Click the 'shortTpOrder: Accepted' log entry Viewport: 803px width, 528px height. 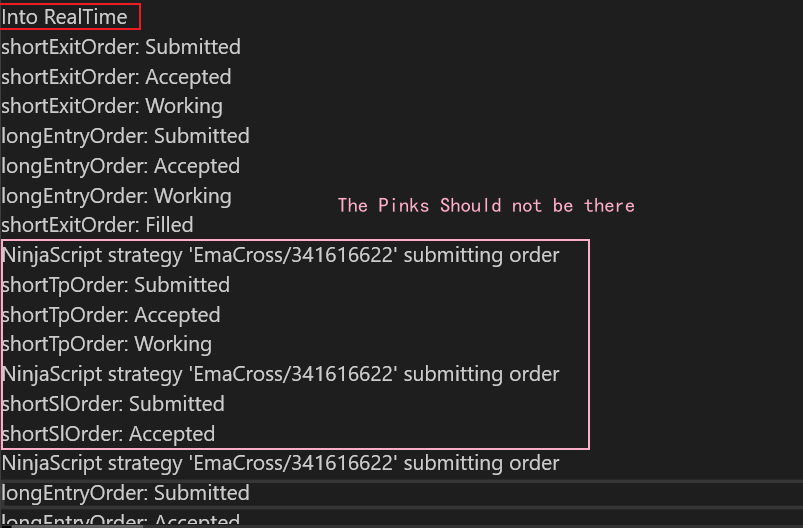[111, 315]
